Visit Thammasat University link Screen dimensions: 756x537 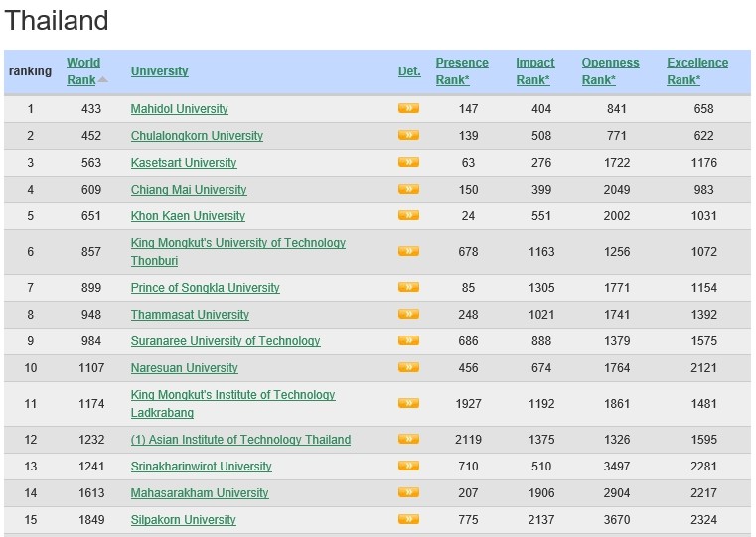coord(190,315)
